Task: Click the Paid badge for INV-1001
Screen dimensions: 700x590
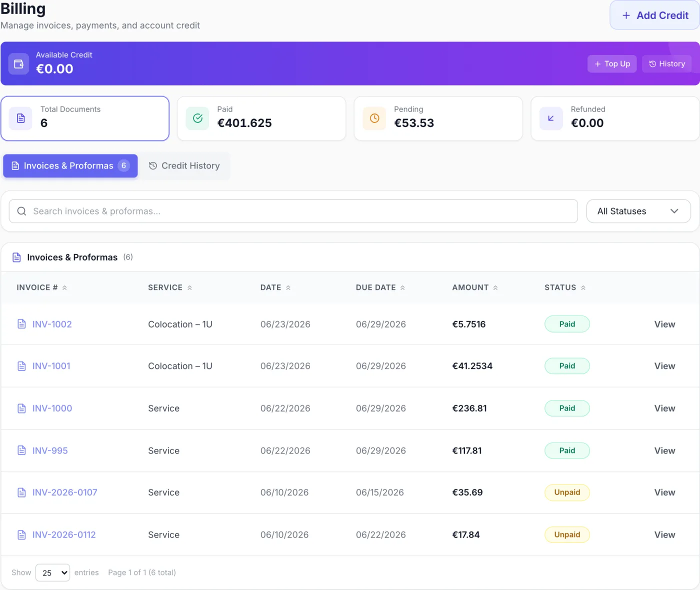Action: tap(567, 366)
